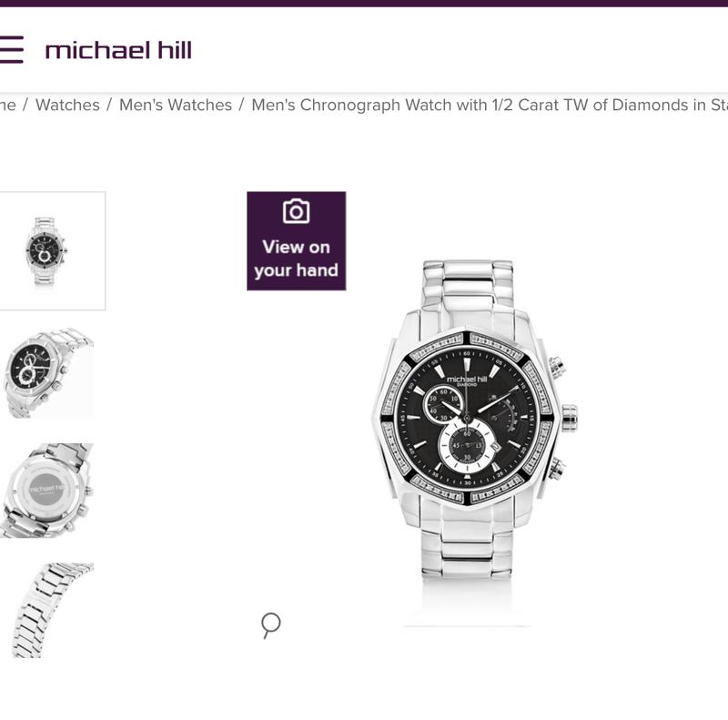
Task: Go to Watches in the breadcrumb
Action: tap(67, 105)
